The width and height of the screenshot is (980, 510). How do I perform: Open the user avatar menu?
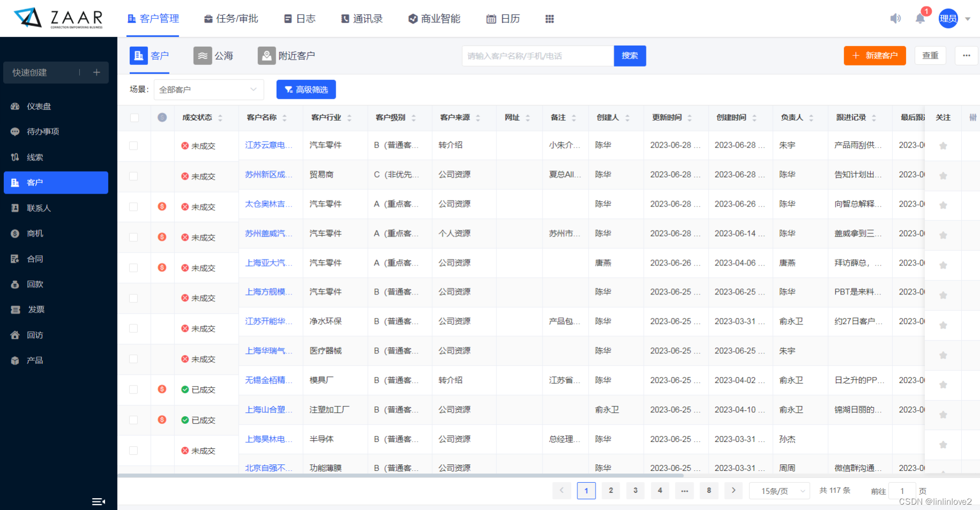click(948, 19)
